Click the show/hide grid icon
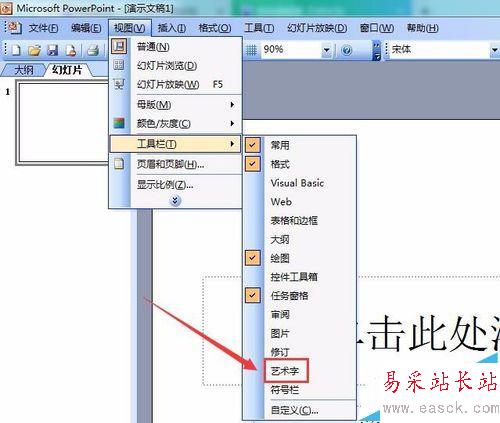 (251, 50)
